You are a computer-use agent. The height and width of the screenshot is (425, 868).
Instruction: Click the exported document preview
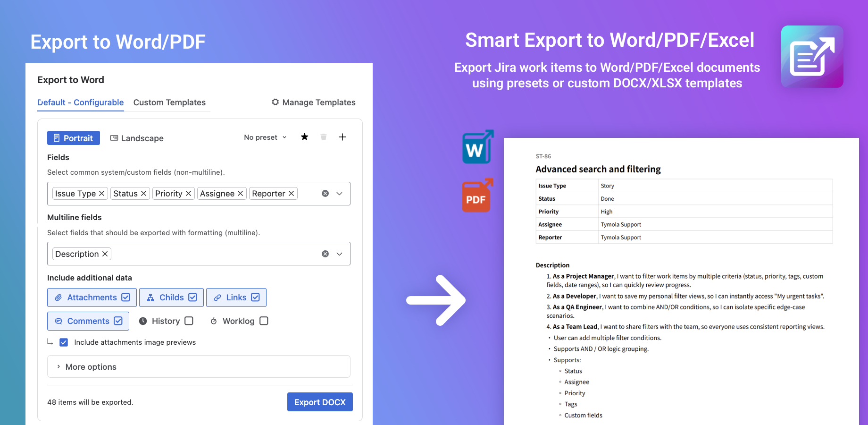tap(681, 281)
